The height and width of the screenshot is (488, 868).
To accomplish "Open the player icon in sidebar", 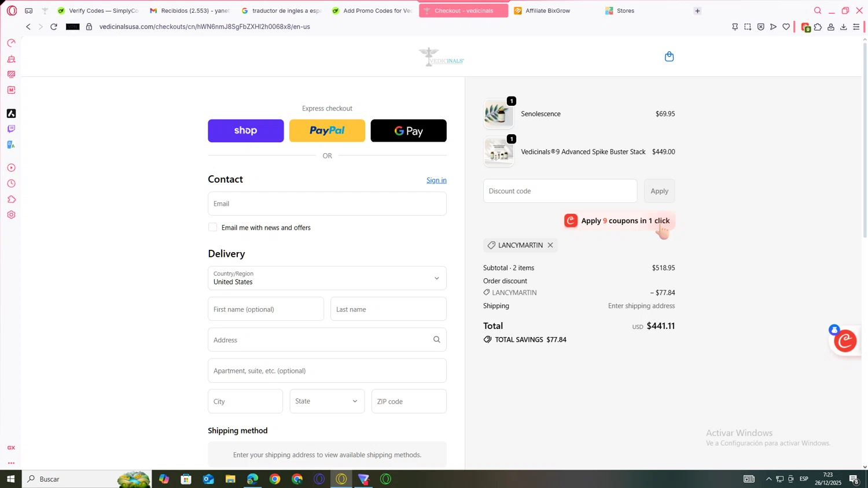I will (x=11, y=168).
